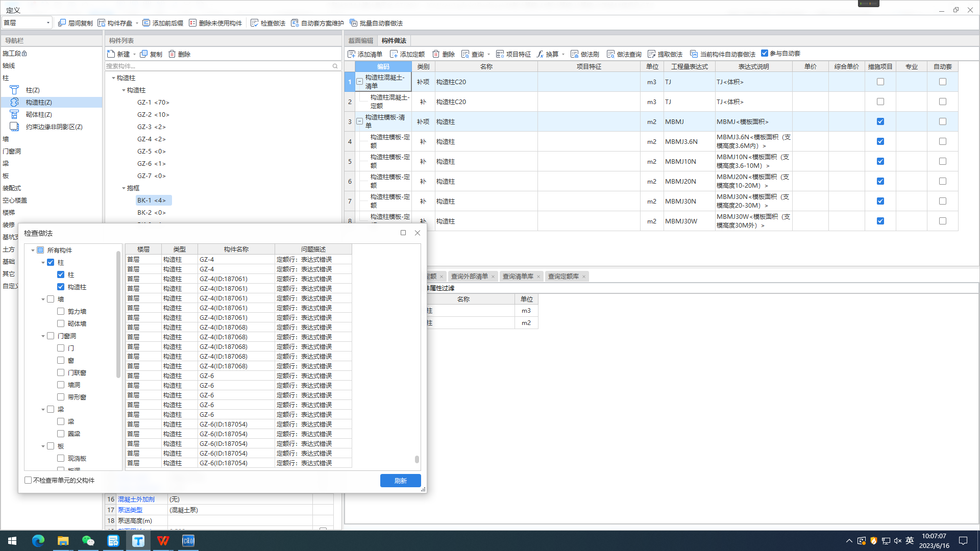Uncheck 措施项目 for row 3 MBMJ
Screen dimensions: 980x551
tap(880, 121)
